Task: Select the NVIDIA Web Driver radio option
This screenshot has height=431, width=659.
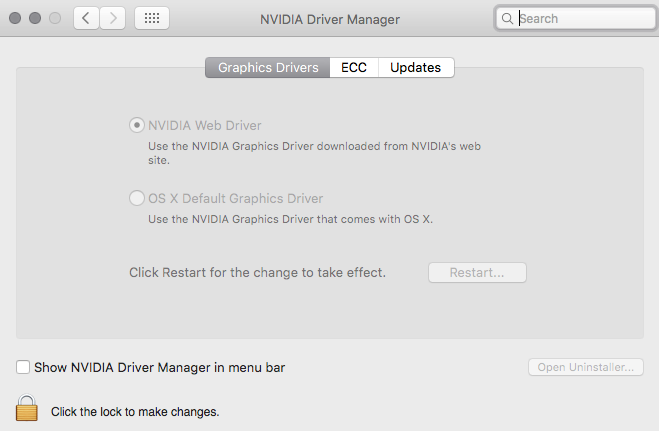Action: click(137, 126)
